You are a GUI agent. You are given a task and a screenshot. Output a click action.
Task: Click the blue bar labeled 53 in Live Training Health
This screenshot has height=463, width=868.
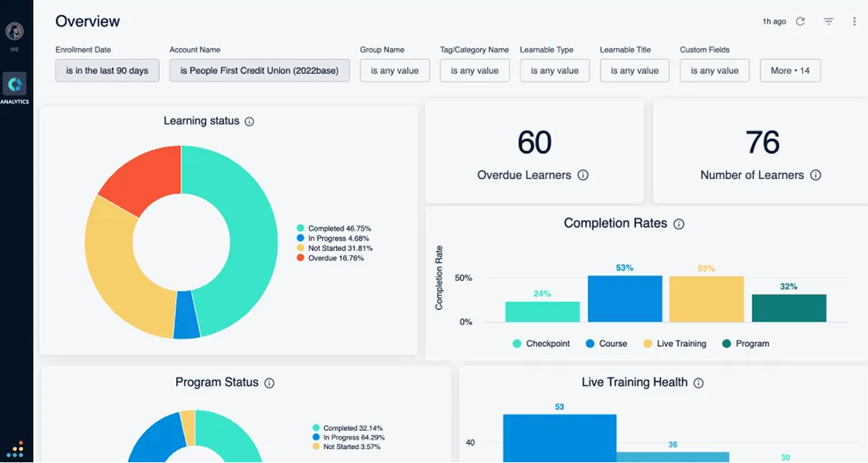pyautogui.click(x=560, y=438)
